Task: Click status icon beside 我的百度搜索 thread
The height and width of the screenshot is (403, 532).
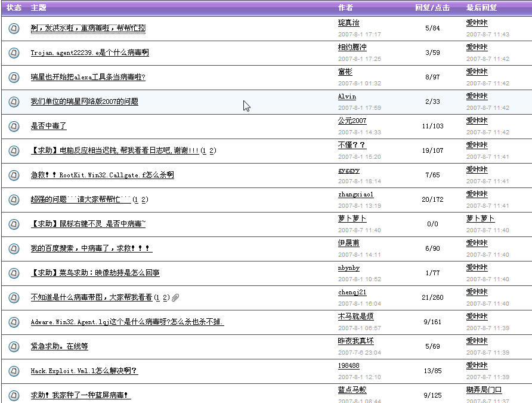Action: tap(14, 248)
